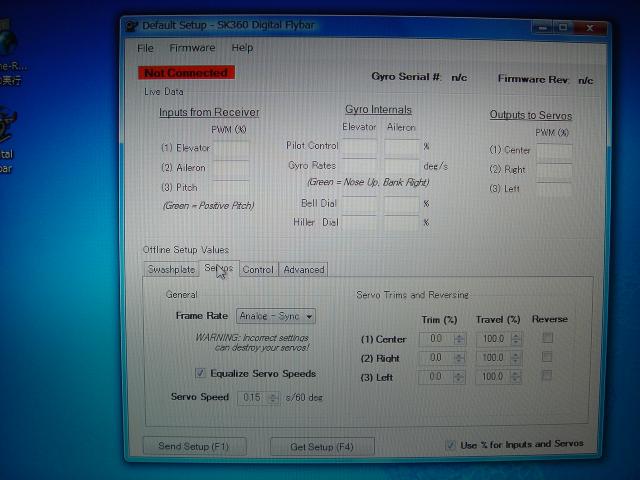The width and height of the screenshot is (640, 480).
Task: Select the Control tab
Action: tap(257, 269)
